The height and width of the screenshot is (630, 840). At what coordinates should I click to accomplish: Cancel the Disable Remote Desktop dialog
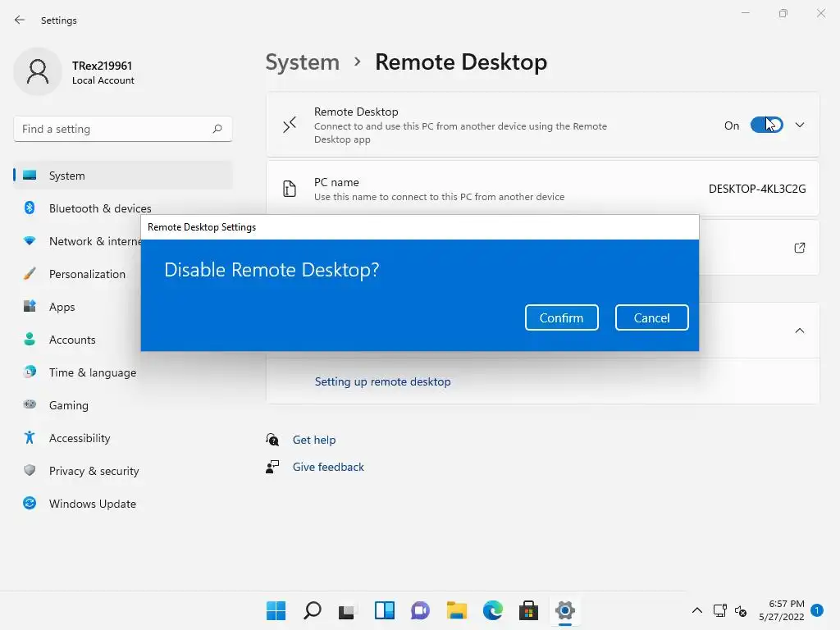(x=651, y=317)
